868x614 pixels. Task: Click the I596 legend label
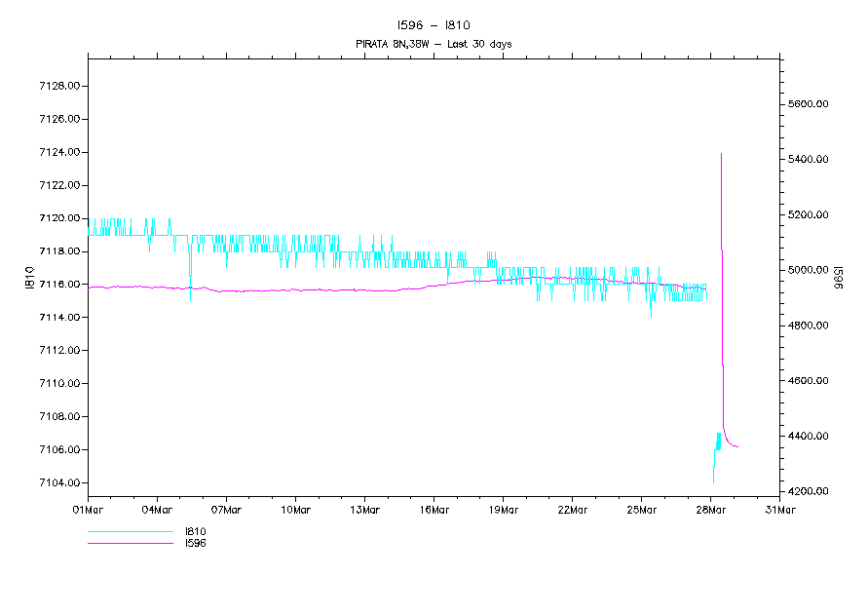196,543
